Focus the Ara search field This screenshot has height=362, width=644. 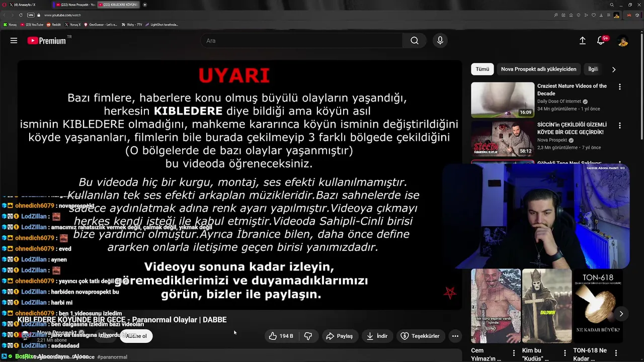(x=301, y=41)
